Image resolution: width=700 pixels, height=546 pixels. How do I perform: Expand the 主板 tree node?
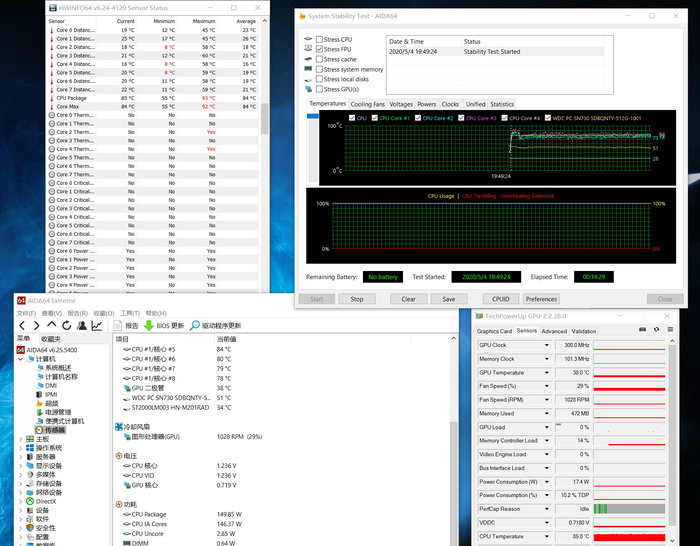[x=20, y=439]
